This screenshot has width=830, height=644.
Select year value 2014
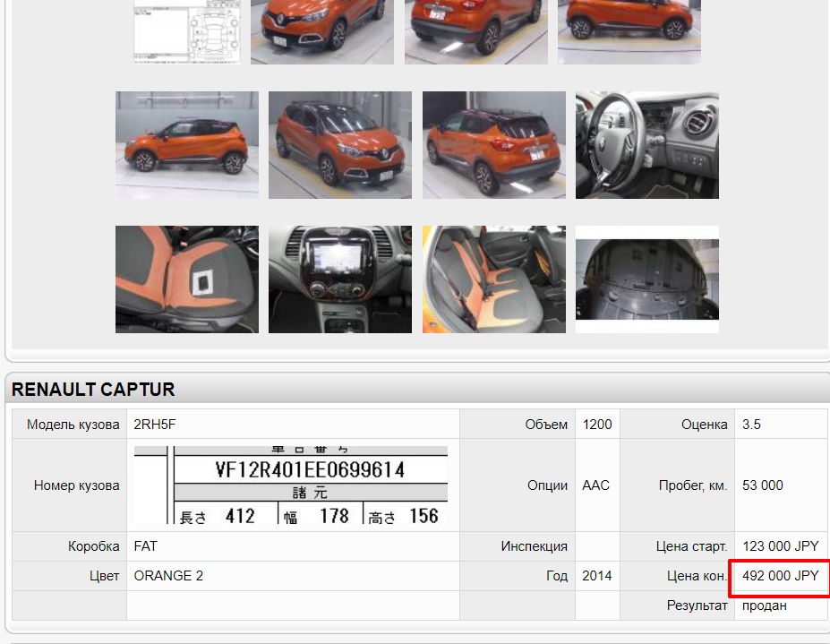pyautogui.click(x=596, y=576)
